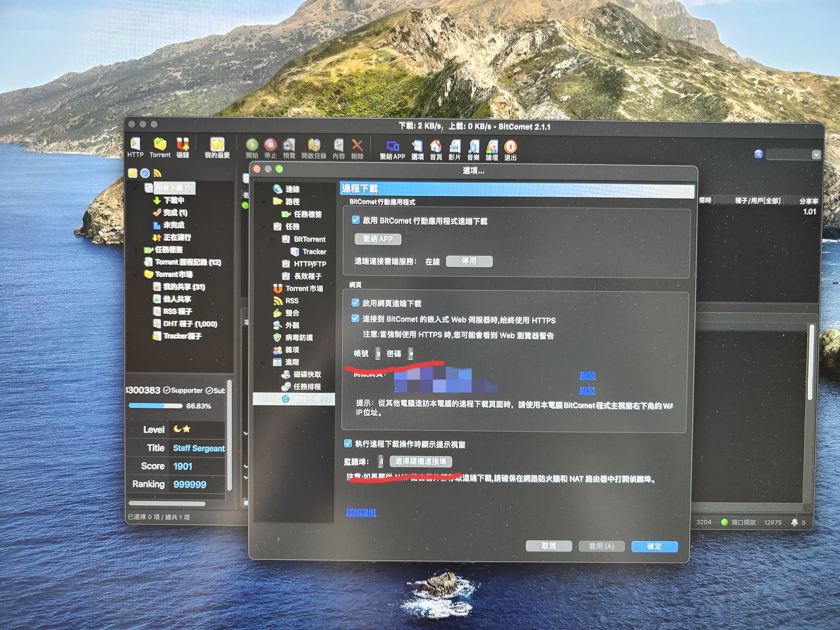This screenshot has height=630, width=840.
Task: Collapse the 路徑 tree node in options
Action: tap(264, 202)
